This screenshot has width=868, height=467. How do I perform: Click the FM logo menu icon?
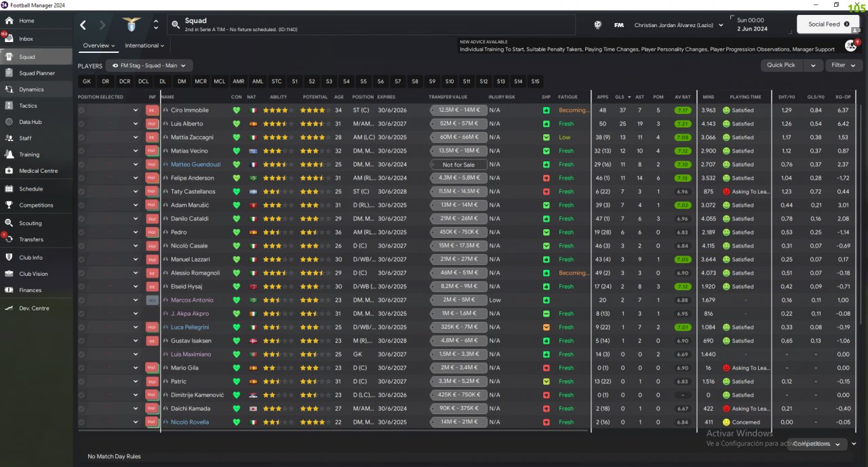coord(618,25)
